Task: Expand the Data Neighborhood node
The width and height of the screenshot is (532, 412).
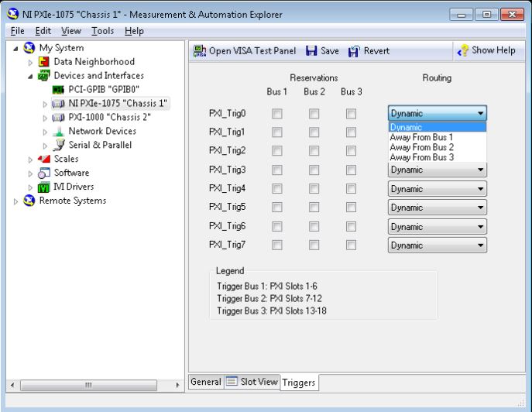Action: click(x=30, y=63)
